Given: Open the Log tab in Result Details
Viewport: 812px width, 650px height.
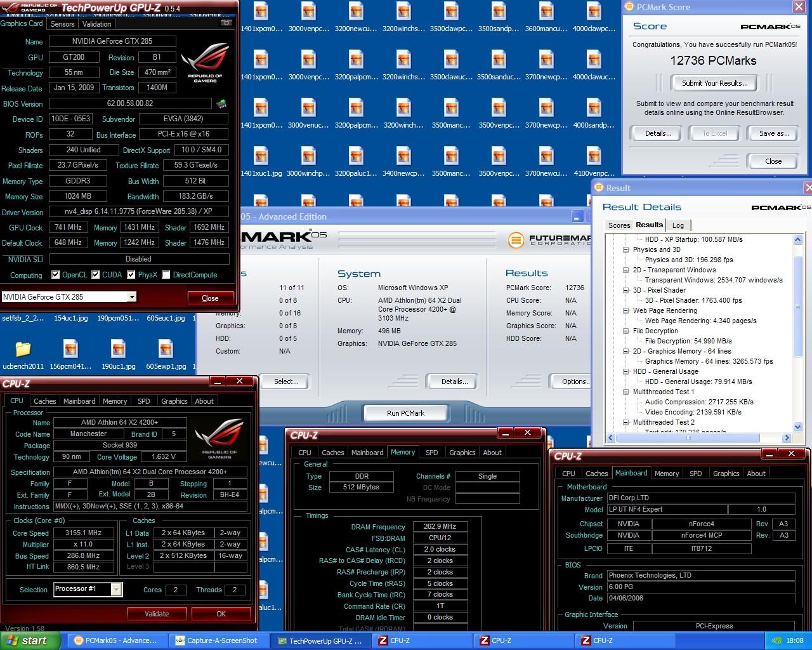Looking at the screenshot, I should pyautogui.click(x=678, y=225).
